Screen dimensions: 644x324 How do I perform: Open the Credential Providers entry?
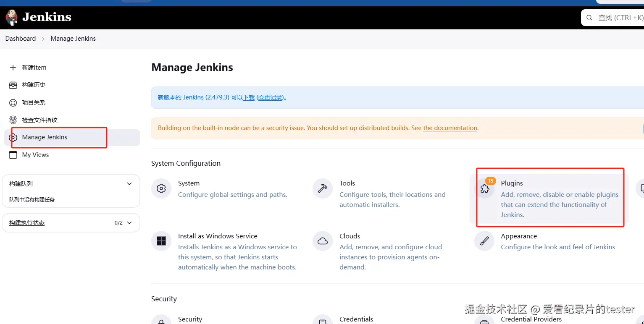[531, 319]
